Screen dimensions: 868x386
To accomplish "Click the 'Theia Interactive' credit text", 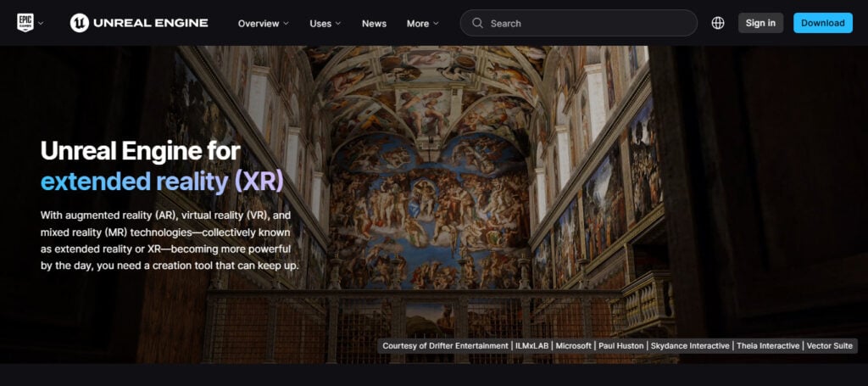I will click(768, 345).
